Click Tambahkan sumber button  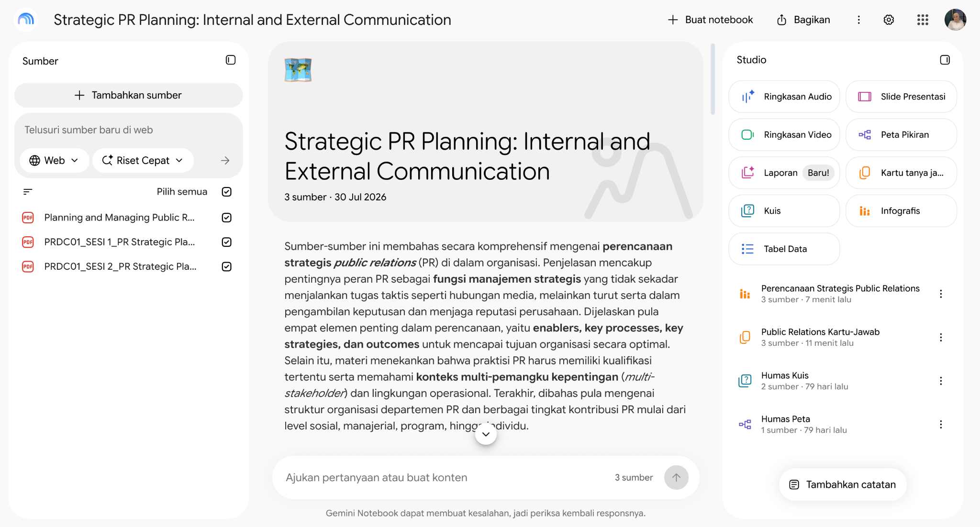pos(128,95)
